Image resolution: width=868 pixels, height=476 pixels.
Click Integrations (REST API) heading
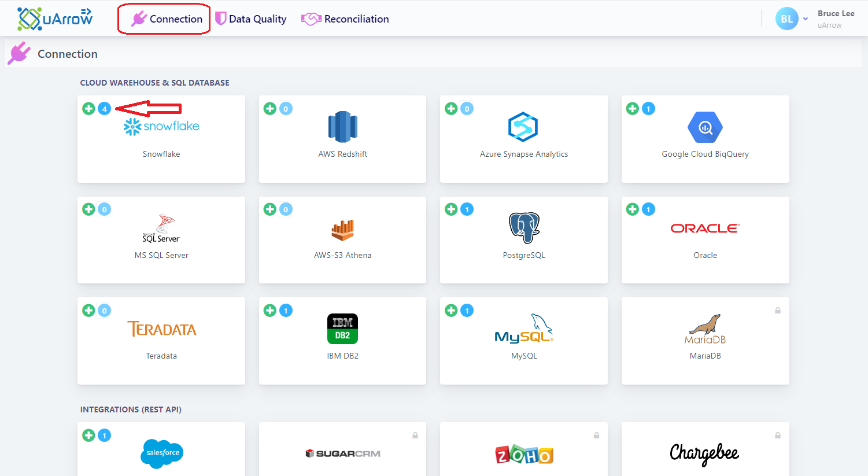coord(131,409)
